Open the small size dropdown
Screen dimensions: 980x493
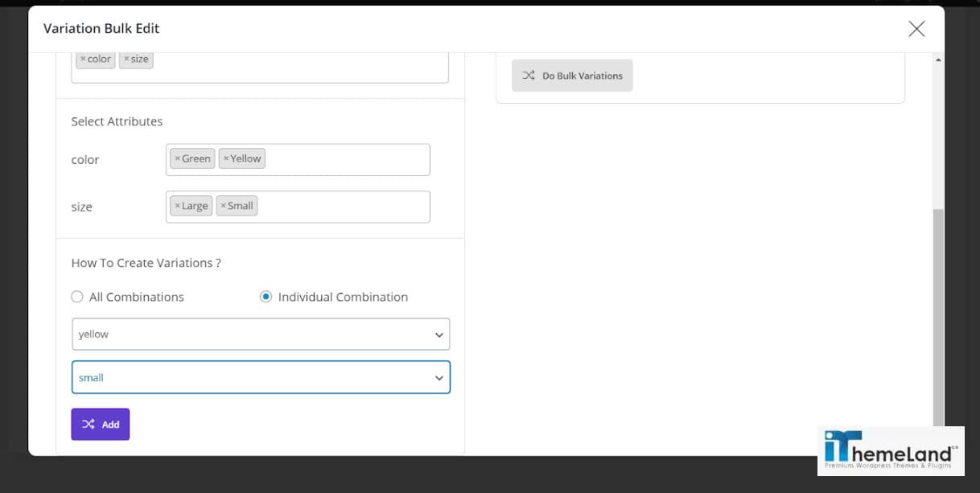point(261,378)
